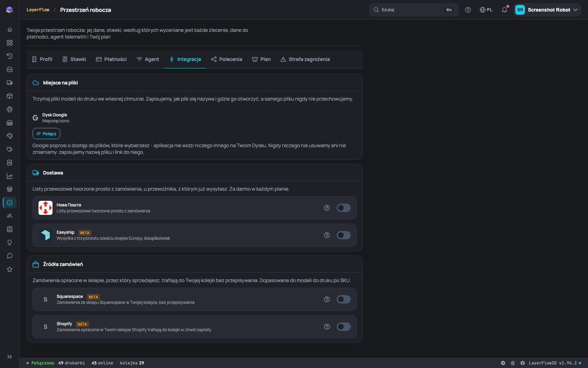Open the Screenshot Robot account menu
This screenshot has height=368, width=588.
coord(547,10)
